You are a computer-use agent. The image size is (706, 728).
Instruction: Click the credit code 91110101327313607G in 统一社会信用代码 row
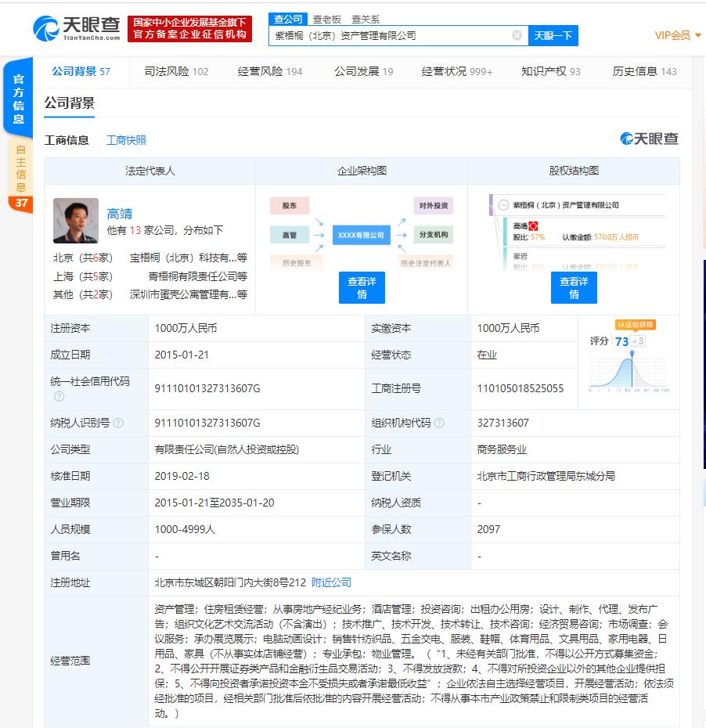[207, 388]
